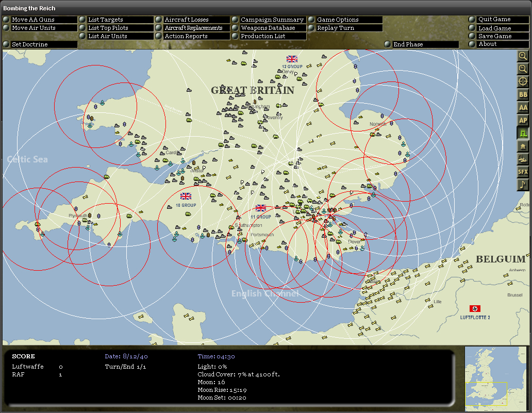
Task: Open Move Air Units
Action: [40, 28]
